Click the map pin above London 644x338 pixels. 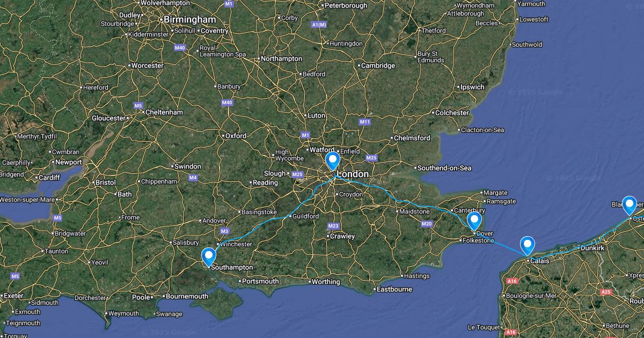[333, 161]
